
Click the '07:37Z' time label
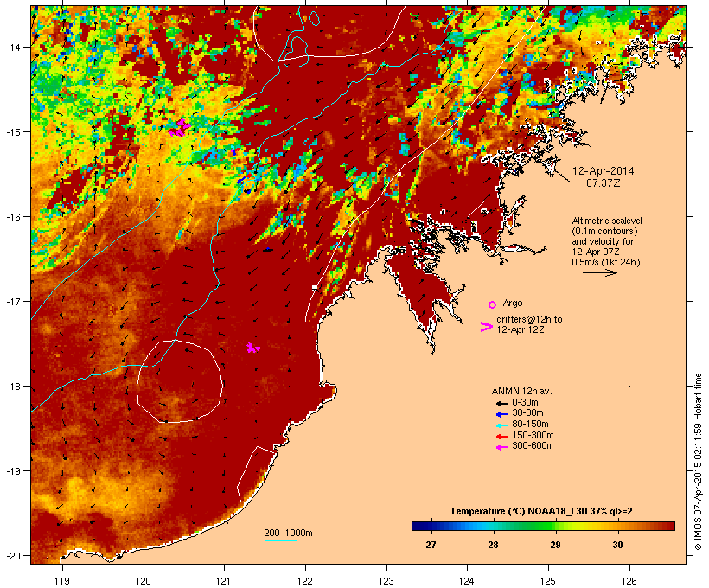click(x=604, y=183)
